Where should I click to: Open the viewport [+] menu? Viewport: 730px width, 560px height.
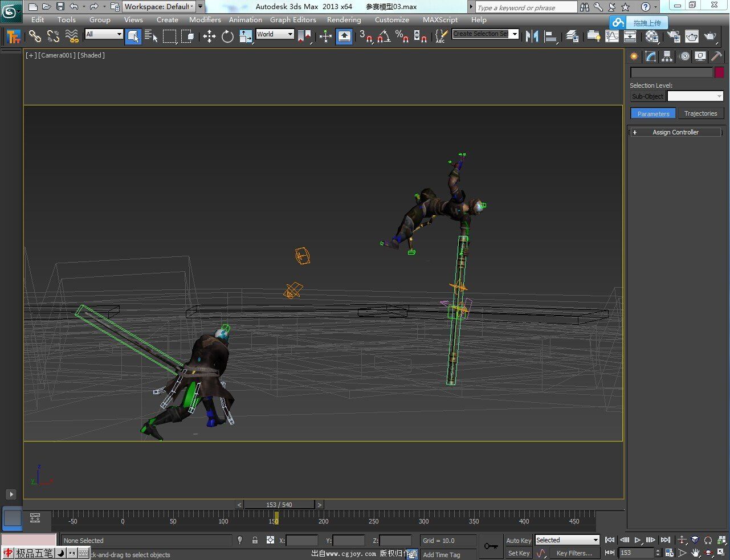30,55
